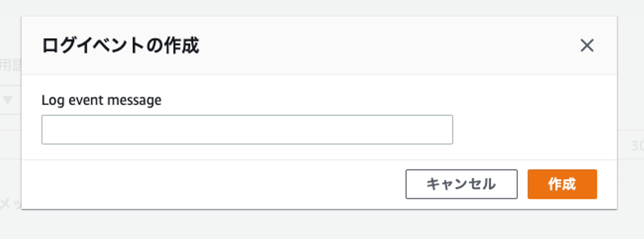Dismiss the modal using the X icon
The height and width of the screenshot is (239, 644).
587,46
